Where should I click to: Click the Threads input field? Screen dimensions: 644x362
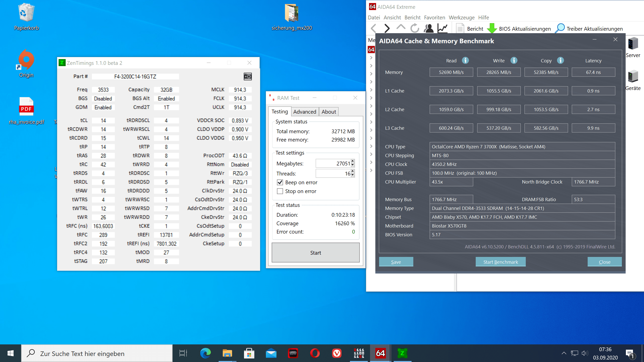(333, 173)
